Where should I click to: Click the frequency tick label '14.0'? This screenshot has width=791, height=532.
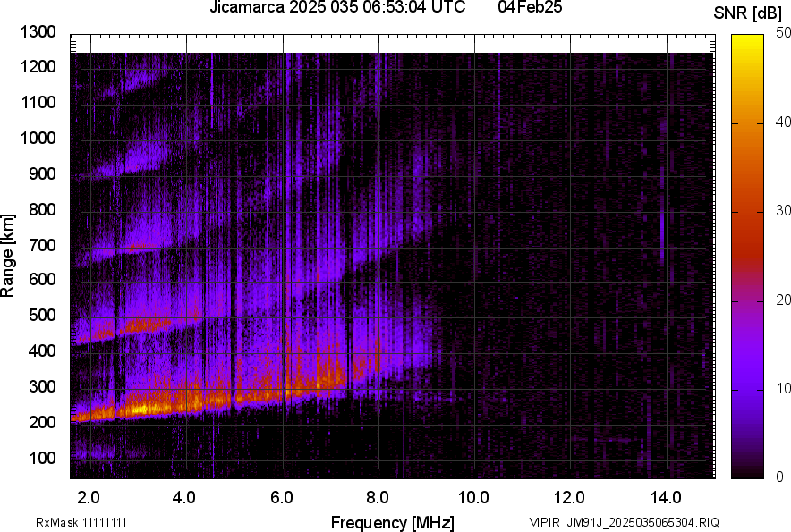click(666, 498)
